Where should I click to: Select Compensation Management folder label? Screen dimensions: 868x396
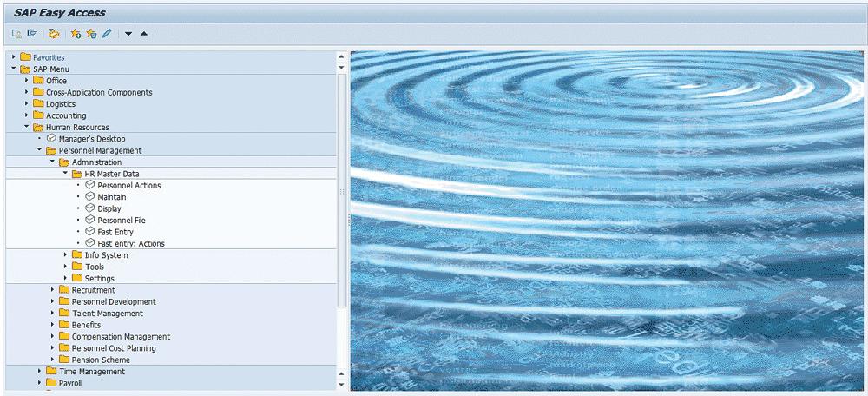point(122,337)
